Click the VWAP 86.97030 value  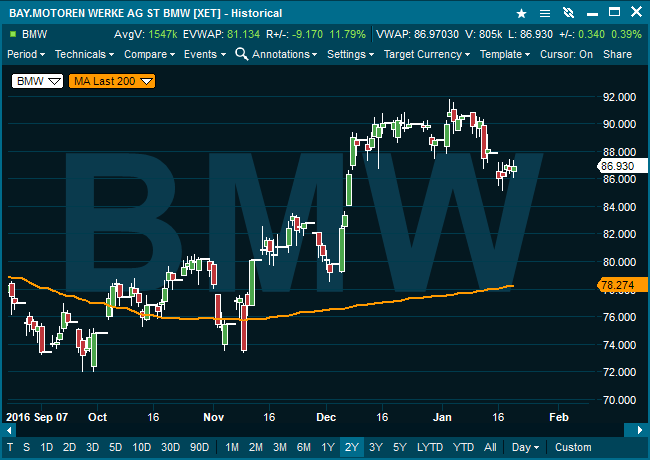[436, 34]
